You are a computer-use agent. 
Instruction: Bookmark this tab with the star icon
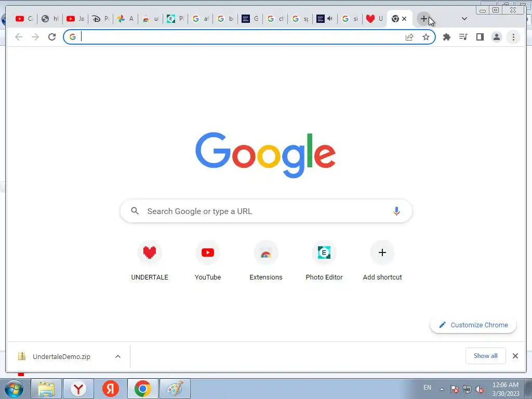tap(426, 37)
